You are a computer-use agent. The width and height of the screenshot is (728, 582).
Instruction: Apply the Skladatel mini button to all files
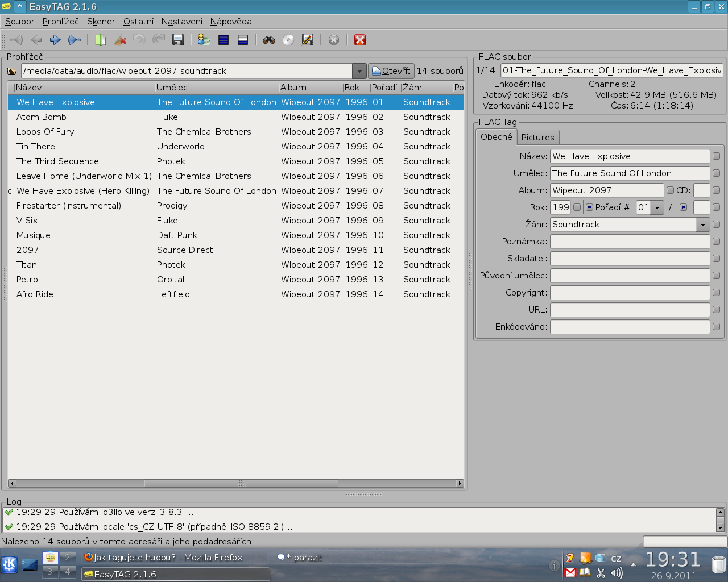coord(716,259)
